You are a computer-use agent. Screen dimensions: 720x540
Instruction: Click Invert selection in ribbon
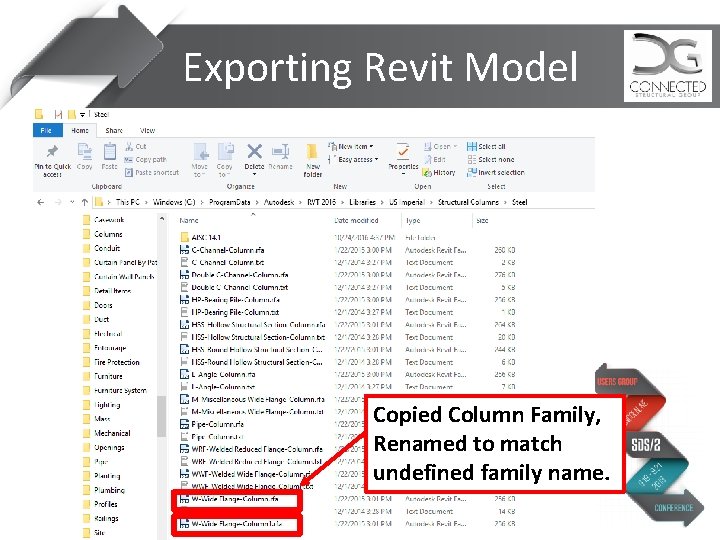[495, 172]
